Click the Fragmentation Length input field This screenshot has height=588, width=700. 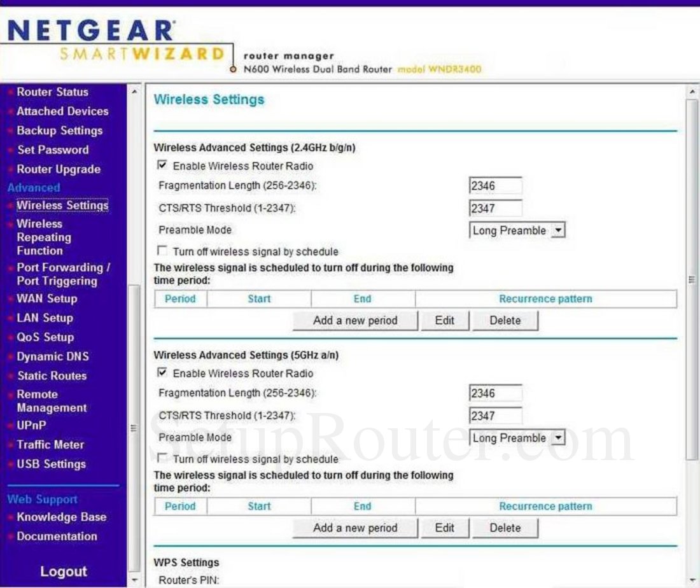(495, 185)
